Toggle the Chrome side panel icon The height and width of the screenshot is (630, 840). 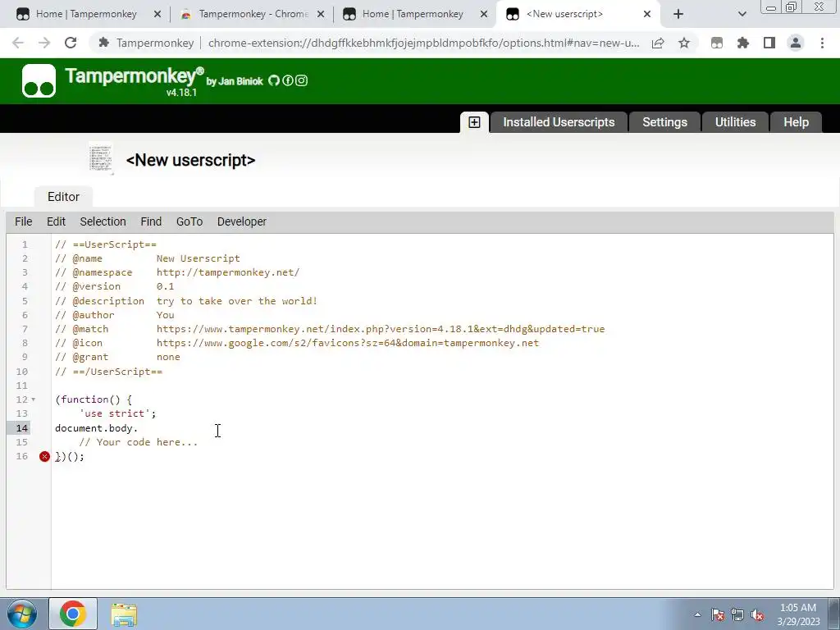[769, 43]
